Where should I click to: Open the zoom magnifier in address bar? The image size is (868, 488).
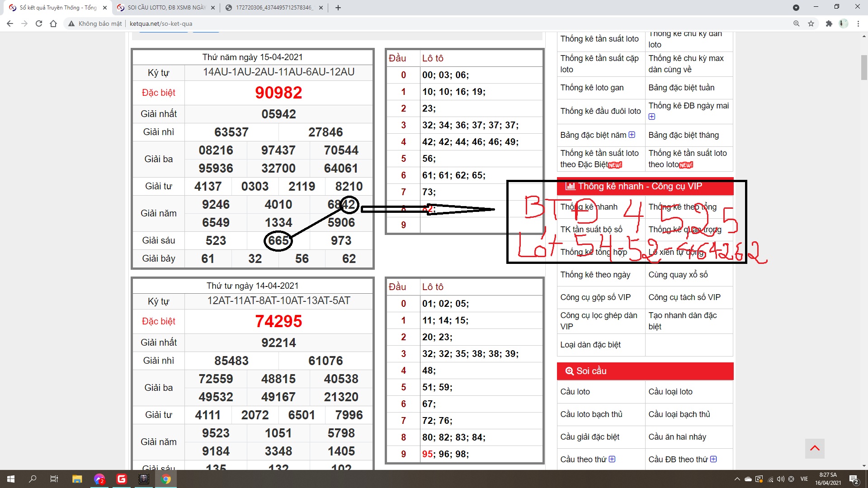(797, 23)
